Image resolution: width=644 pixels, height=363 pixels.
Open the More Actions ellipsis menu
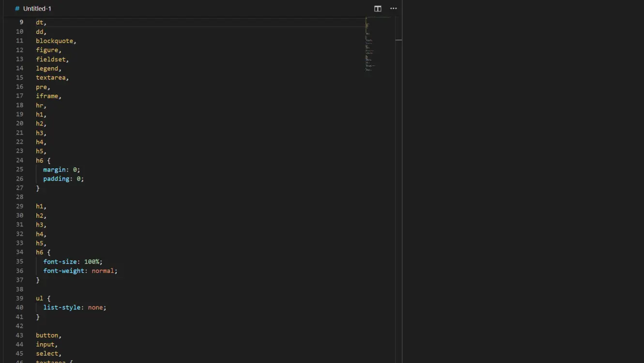[393, 8]
